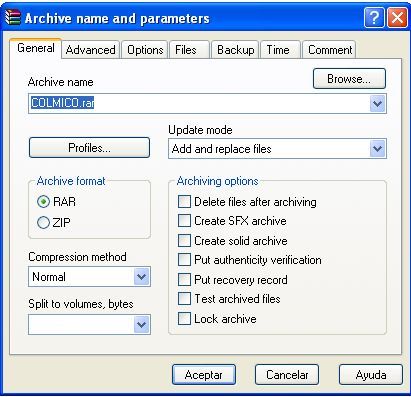Switch to the General tab
Screen dimensions: 411x397
click(36, 48)
